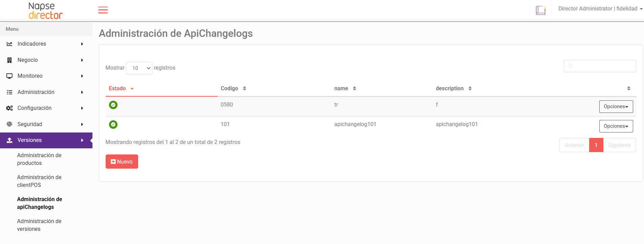The image size is (644, 244).
Task: Open the records-per-page dropdown
Action: tap(139, 68)
